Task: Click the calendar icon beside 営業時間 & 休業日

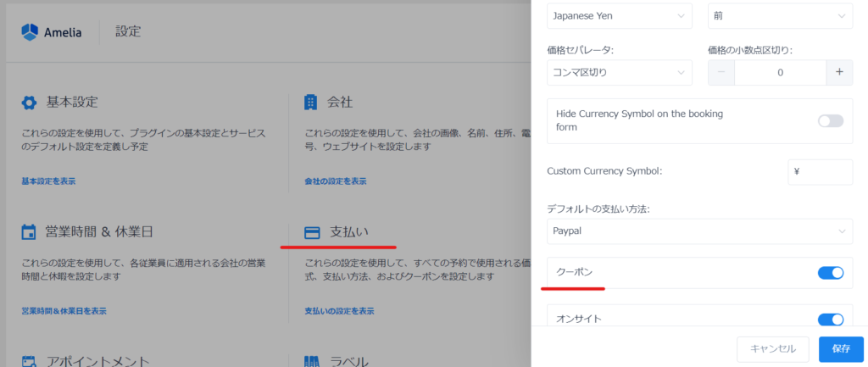Action: (29, 232)
